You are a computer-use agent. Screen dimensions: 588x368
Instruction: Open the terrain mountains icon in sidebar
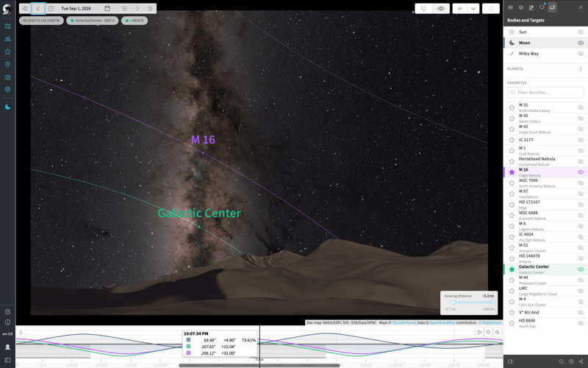[x=7, y=39]
